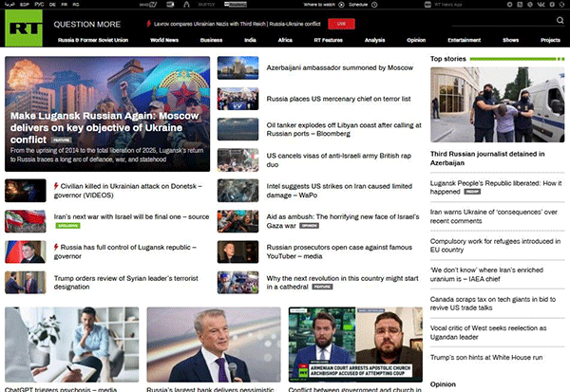570x392 pixels.
Task: Open Oil tanker explodes off Libyan coast
Action: click(x=344, y=129)
